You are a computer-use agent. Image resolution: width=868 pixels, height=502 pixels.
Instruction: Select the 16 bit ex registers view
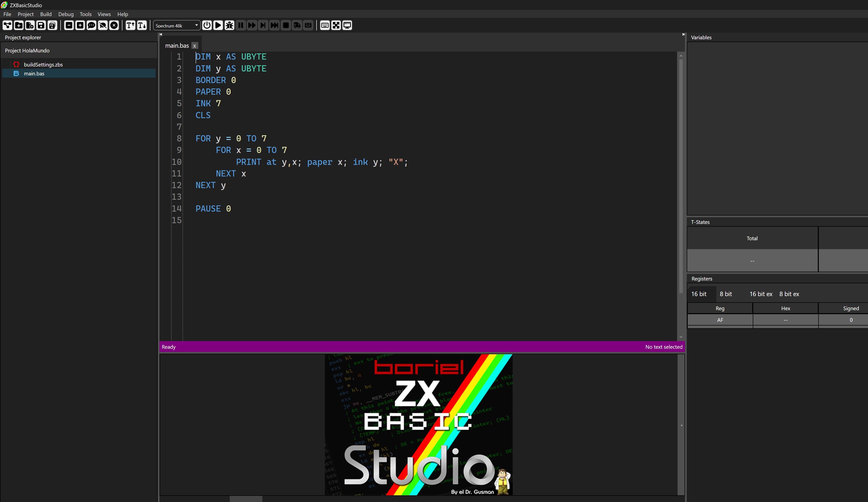pos(761,294)
